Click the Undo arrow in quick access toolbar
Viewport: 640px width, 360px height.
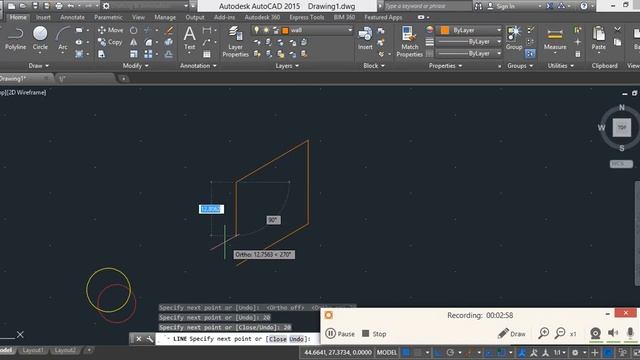71,6
